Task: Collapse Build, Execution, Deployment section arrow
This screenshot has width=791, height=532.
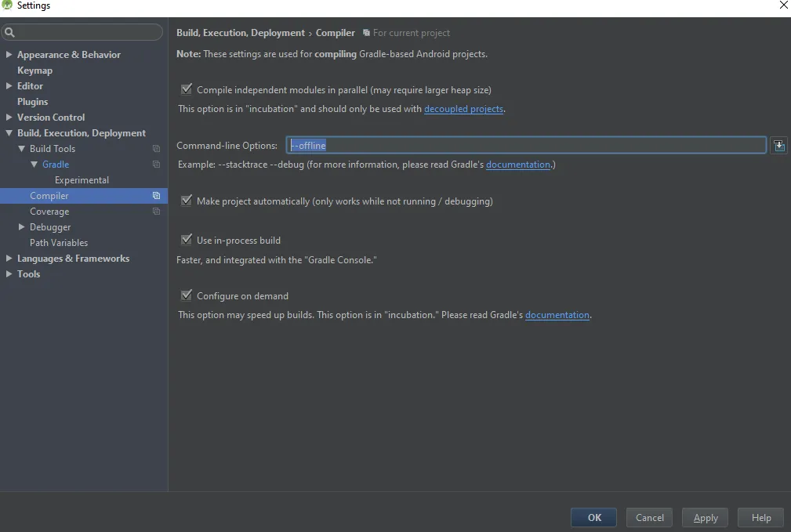Action: click(9, 133)
